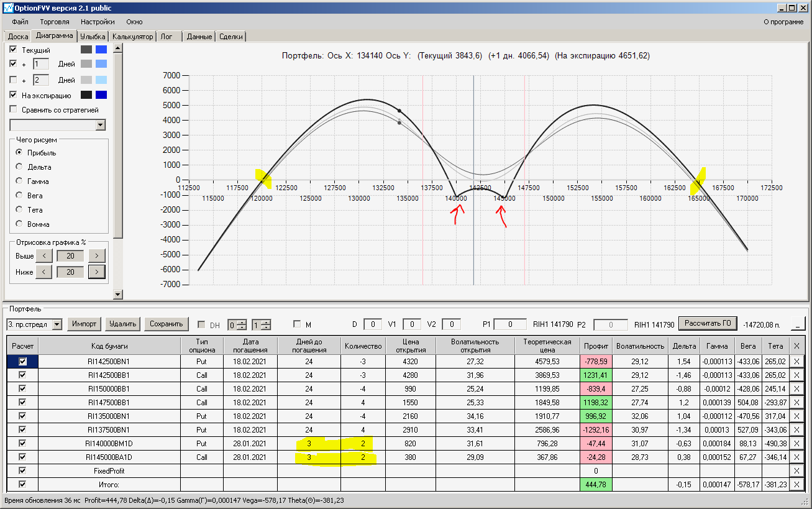Open the Файл menu
Viewport: 812px width, 509px height.
pyautogui.click(x=20, y=22)
